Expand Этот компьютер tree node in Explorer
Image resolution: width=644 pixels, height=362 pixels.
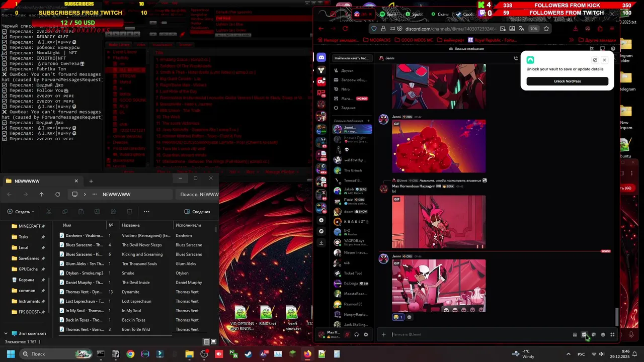pos(6,333)
